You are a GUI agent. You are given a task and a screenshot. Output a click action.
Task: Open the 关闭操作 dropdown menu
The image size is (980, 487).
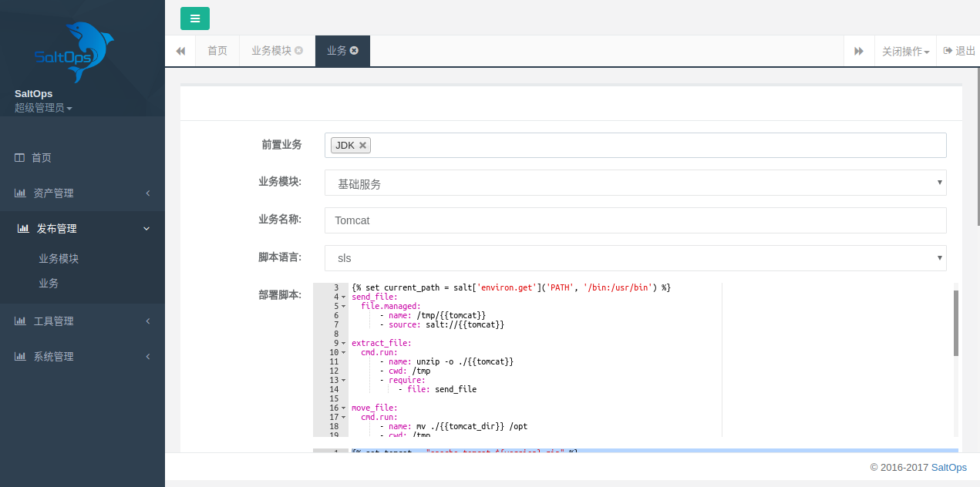pos(905,52)
